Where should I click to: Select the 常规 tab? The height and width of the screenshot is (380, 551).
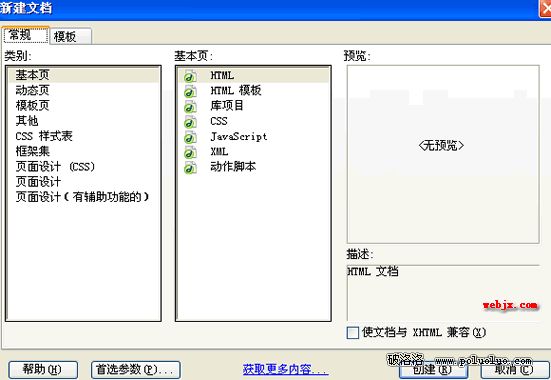click(25, 35)
